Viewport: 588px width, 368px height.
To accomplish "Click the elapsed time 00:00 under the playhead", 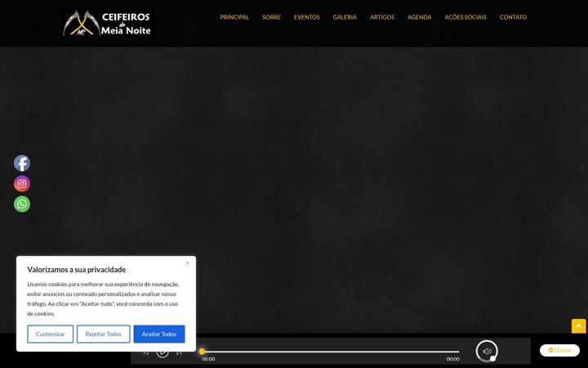I will 208,359.
